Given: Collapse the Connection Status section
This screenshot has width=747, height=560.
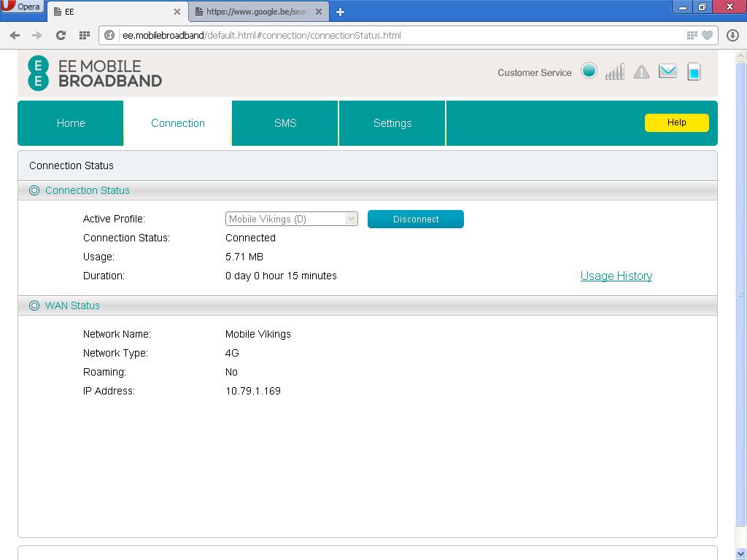Looking at the screenshot, I should [34, 190].
